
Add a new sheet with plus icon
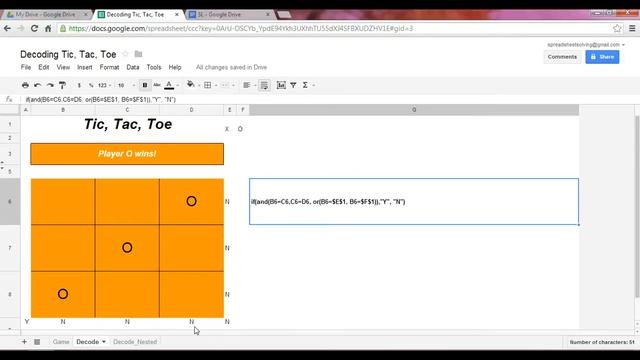(24, 342)
